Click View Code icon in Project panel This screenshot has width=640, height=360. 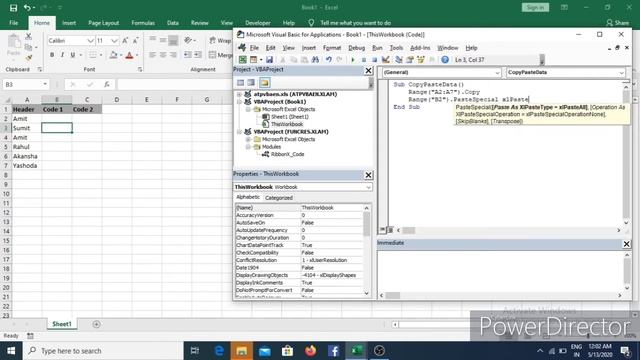pos(240,82)
